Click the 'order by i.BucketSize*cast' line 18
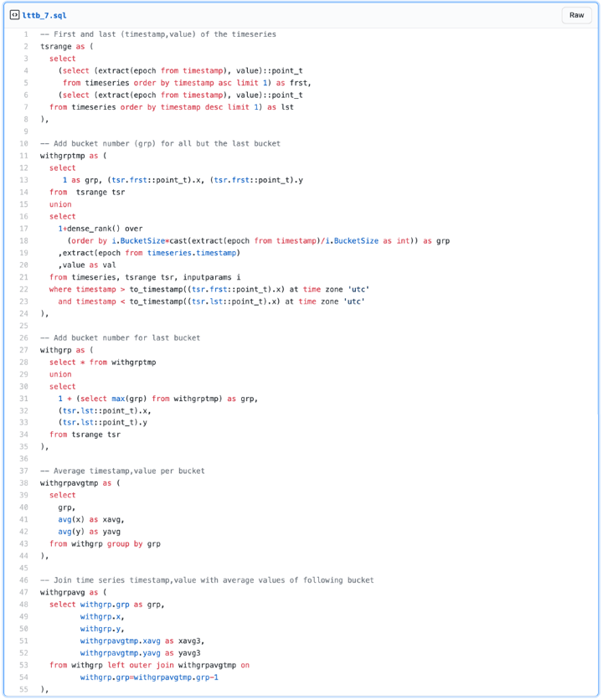603x700 pixels. [258, 241]
